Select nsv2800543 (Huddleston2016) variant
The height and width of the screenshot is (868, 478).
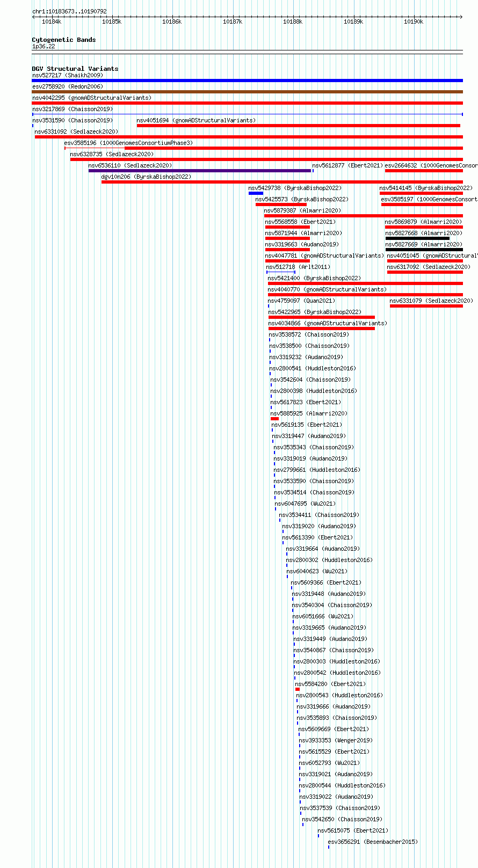(x=339, y=695)
